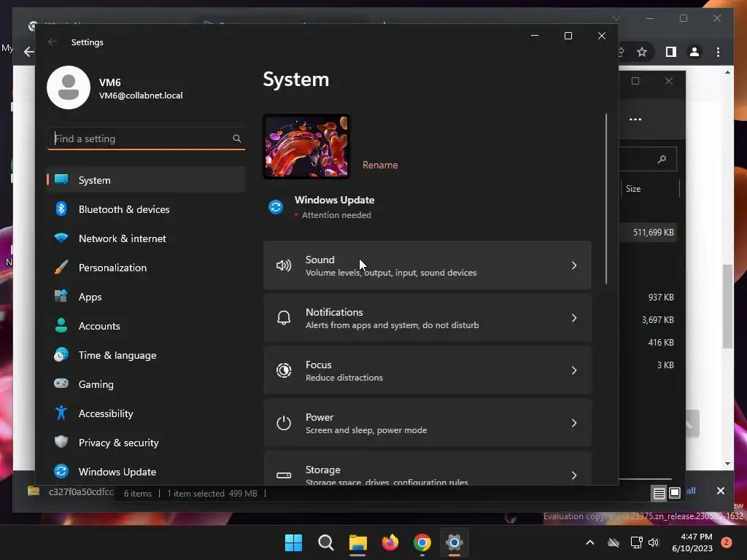This screenshot has width=747, height=560.
Task: Expand the Storage row chevron
Action: click(574, 475)
